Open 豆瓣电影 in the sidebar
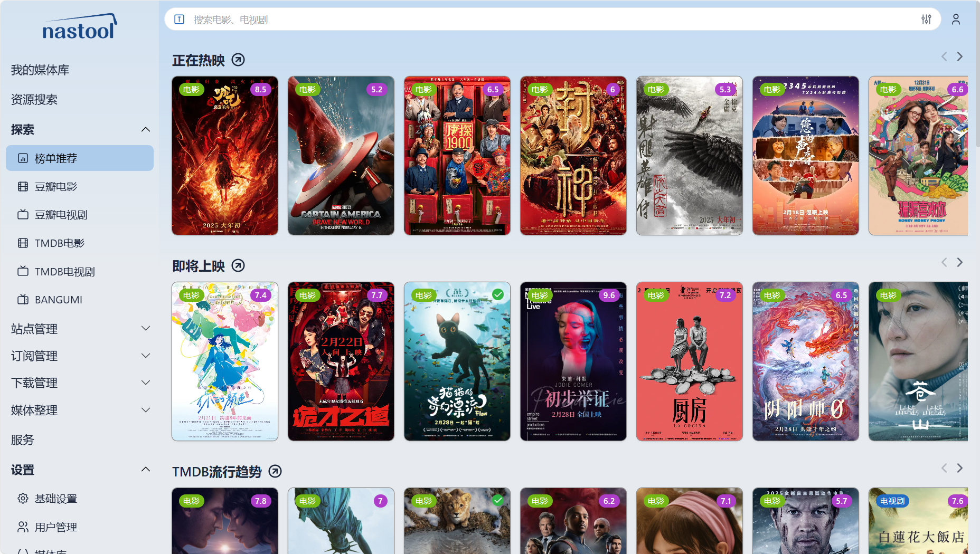Image resolution: width=980 pixels, height=554 pixels. click(56, 187)
